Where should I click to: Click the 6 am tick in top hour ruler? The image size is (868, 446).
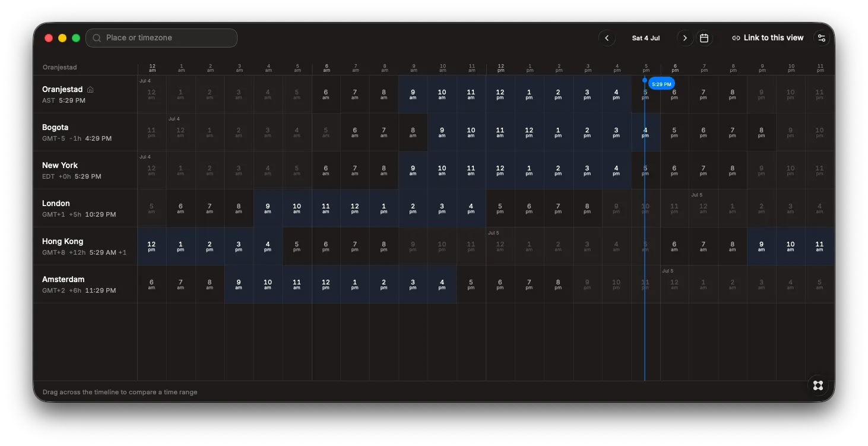(x=327, y=68)
